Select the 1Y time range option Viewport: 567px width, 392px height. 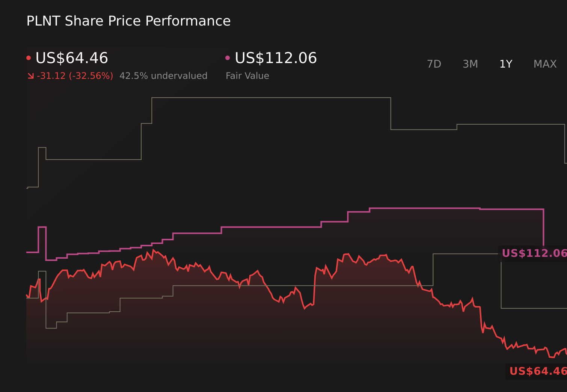[505, 64]
